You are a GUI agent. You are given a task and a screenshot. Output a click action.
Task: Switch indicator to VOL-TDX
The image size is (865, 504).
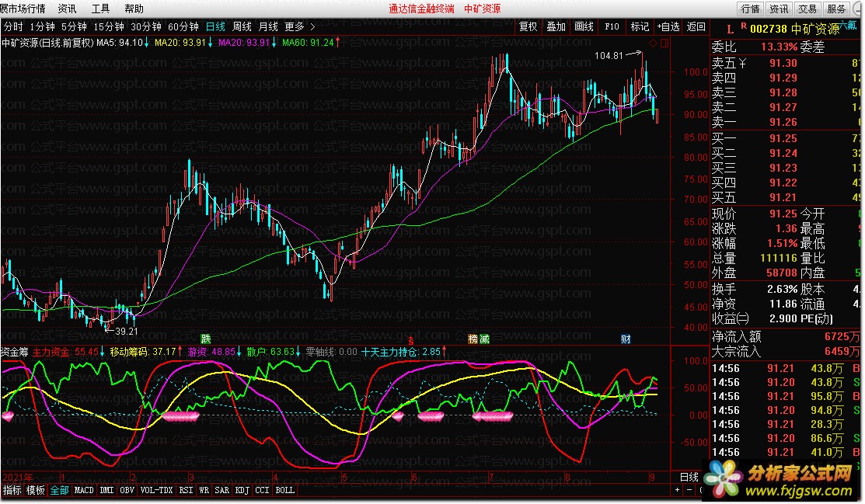coord(157,490)
